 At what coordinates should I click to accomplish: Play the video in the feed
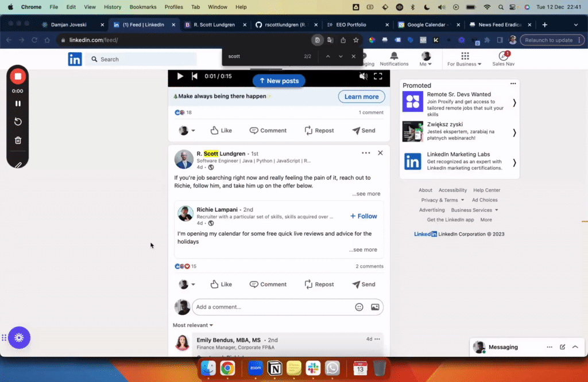pos(180,76)
